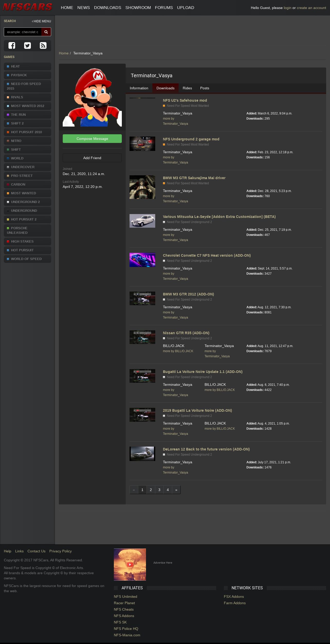Select WORLD OF SPEED game

tap(27, 259)
